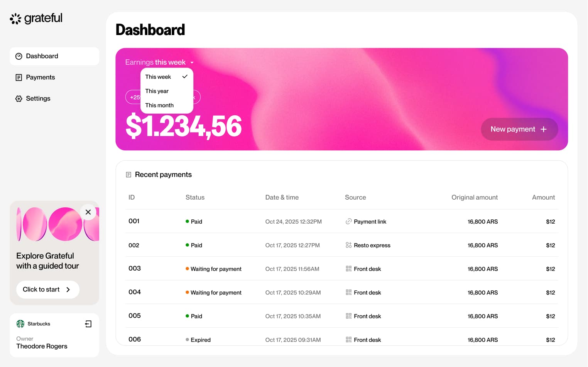Click the log out icon beside Starbucks
Viewport: 588px width, 367px height.
click(88, 324)
